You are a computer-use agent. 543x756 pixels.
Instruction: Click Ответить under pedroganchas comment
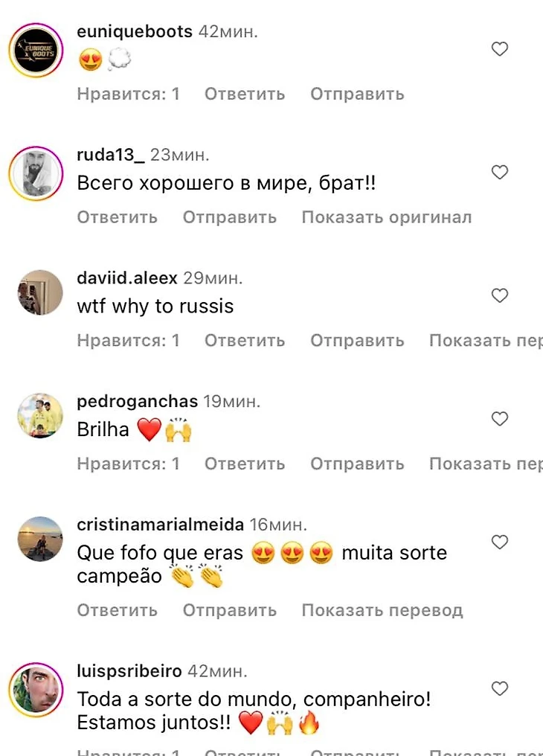245,464
